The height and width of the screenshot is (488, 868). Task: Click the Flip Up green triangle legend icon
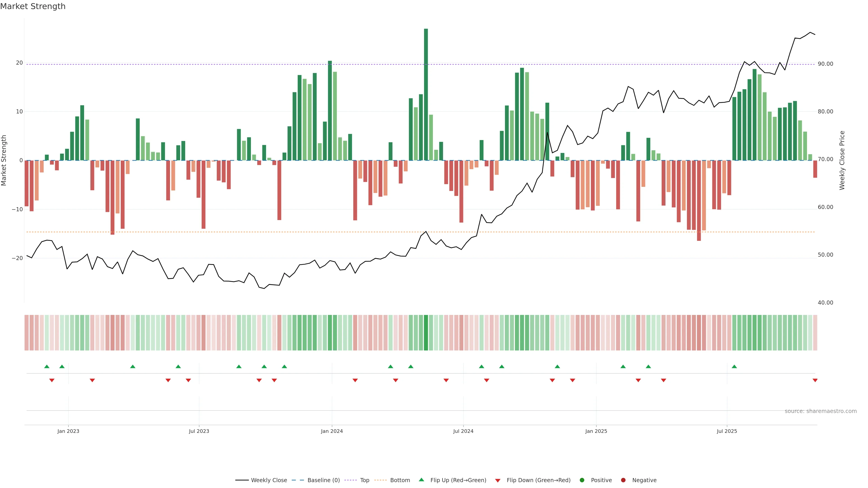click(x=421, y=480)
